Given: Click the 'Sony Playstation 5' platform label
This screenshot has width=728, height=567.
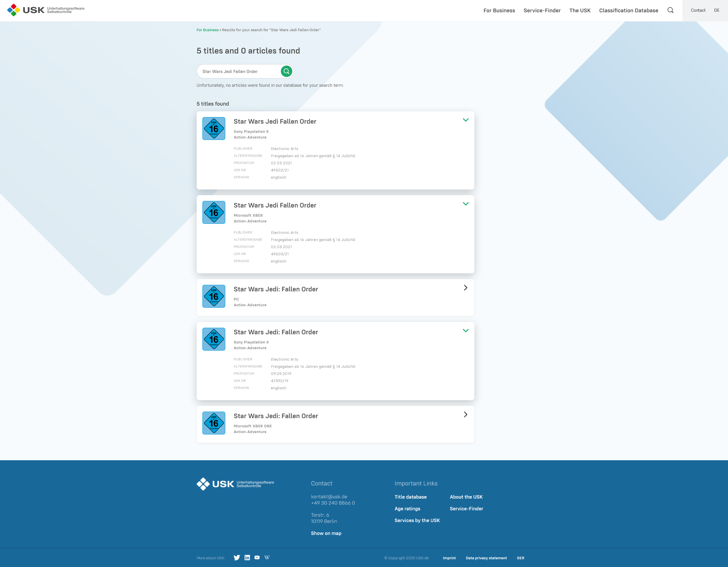Looking at the screenshot, I should (251, 132).
